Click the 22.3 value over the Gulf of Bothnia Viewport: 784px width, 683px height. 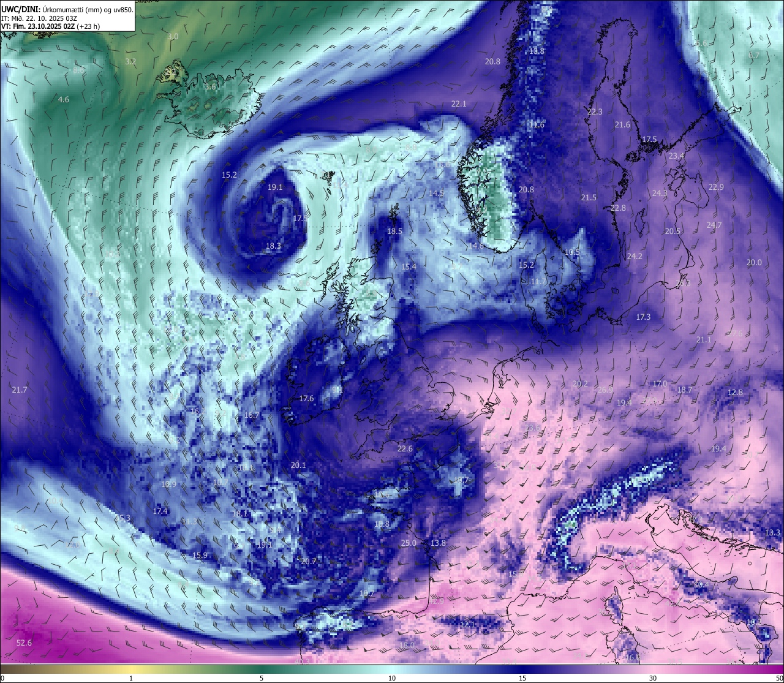(595, 112)
